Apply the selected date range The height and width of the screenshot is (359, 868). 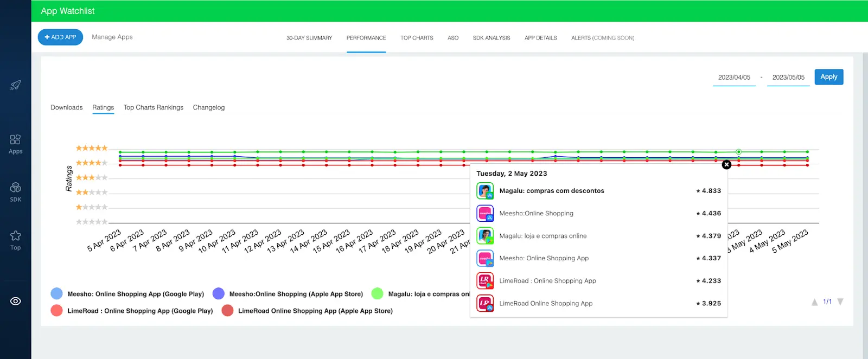click(x=828, y=77)
